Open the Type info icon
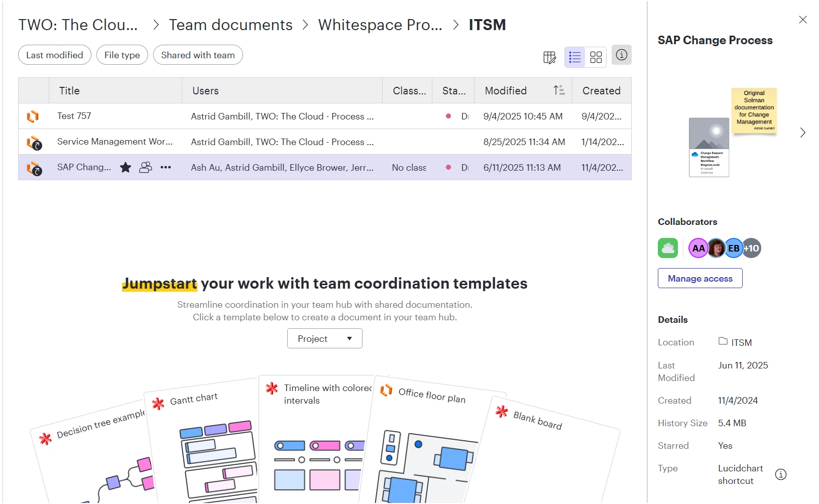 click(x=781, y=474)
